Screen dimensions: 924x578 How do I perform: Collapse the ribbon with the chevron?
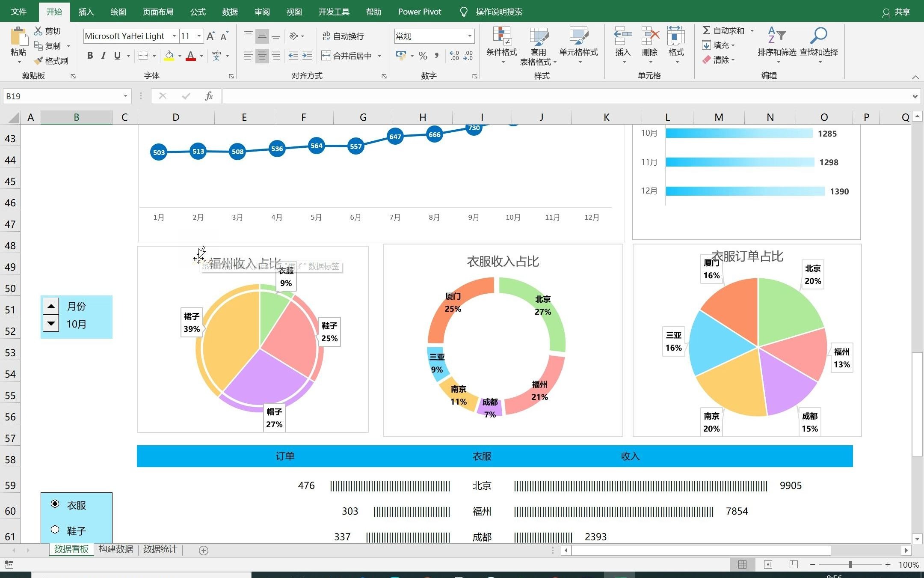point(915,77)
